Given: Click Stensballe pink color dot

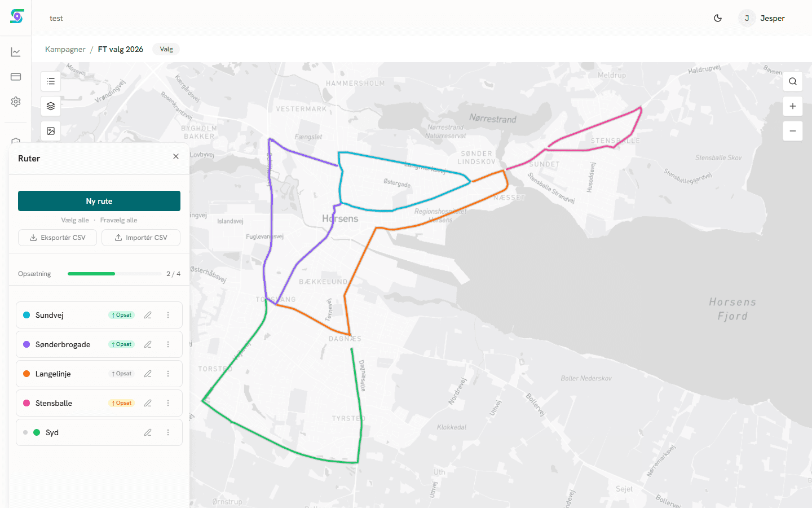Looking at the screenshot, I should (x=27, y=403).
